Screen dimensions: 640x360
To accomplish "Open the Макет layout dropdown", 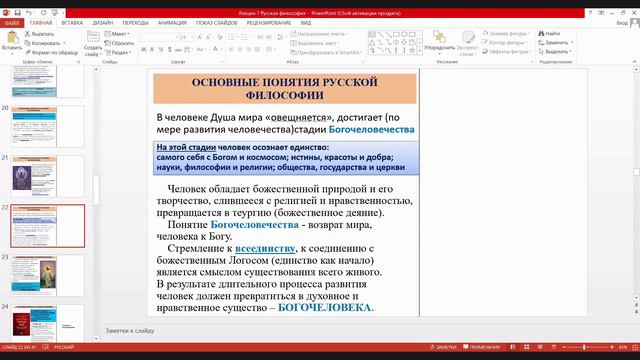I will pyautogui.click(x=117, y=34).
